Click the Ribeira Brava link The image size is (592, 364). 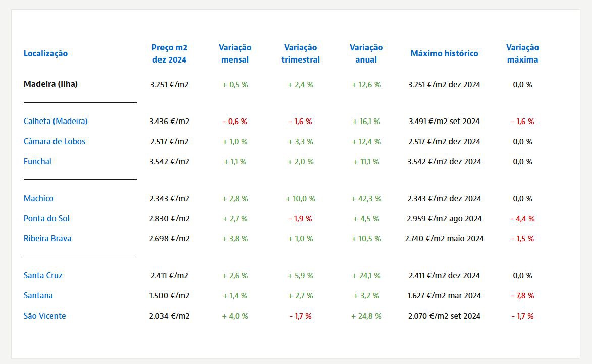(x=47, y=239)
